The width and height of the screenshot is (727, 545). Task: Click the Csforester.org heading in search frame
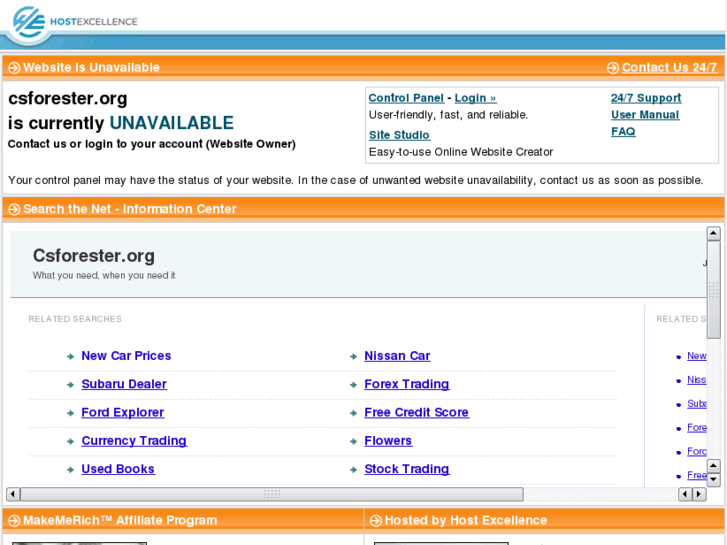(x=94, y=256)
